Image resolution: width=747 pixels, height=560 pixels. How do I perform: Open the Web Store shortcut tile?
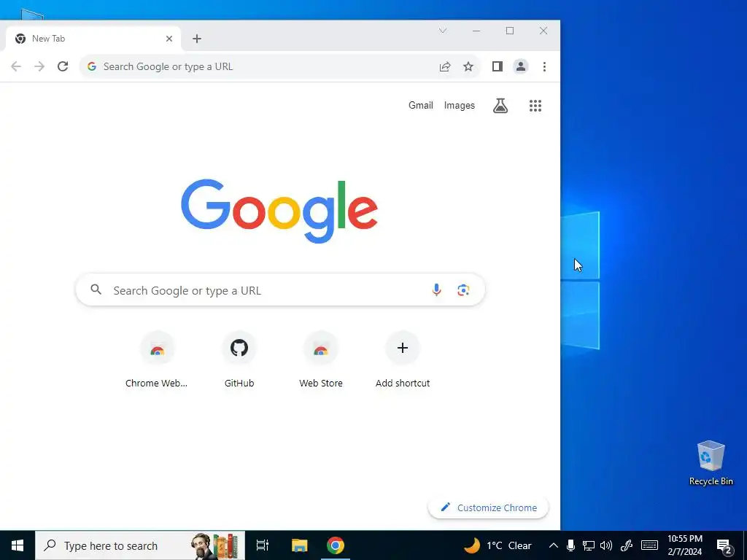[x=321, y=360]
